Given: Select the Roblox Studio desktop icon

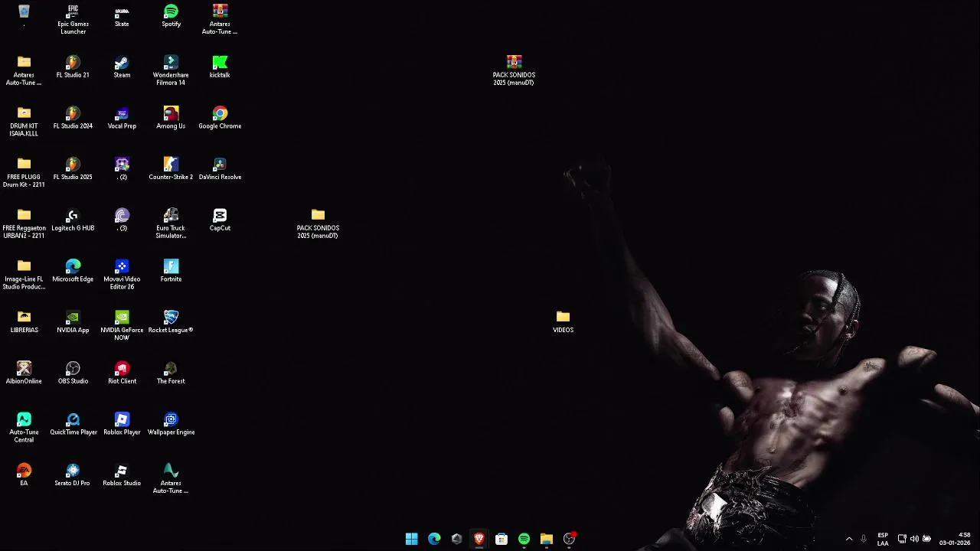Looking at the screenshot, I should (122, 475).
